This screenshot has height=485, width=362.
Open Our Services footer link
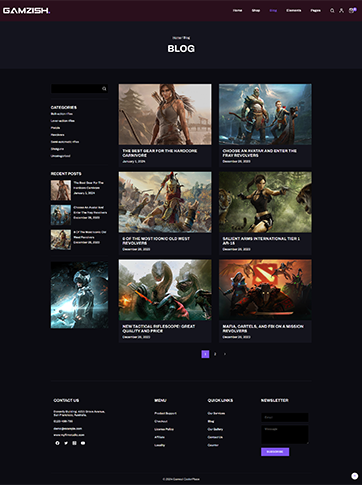coord(216,413)
